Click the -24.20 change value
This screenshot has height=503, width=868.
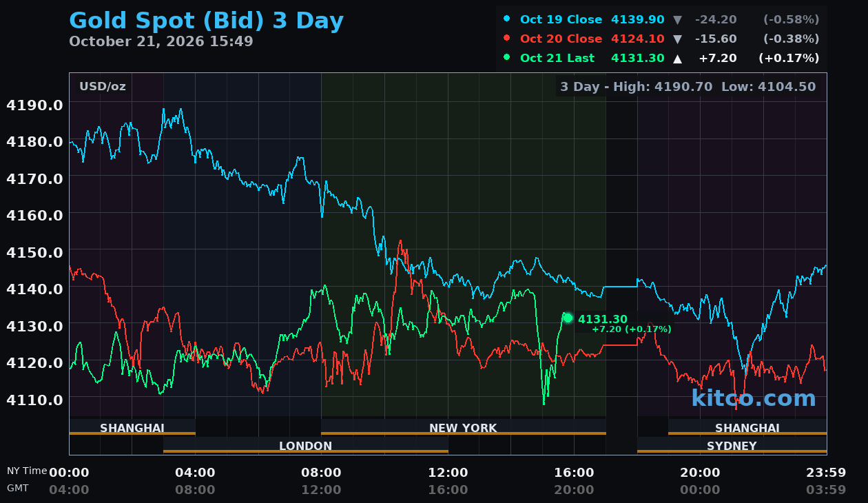[x=717, y=19]
